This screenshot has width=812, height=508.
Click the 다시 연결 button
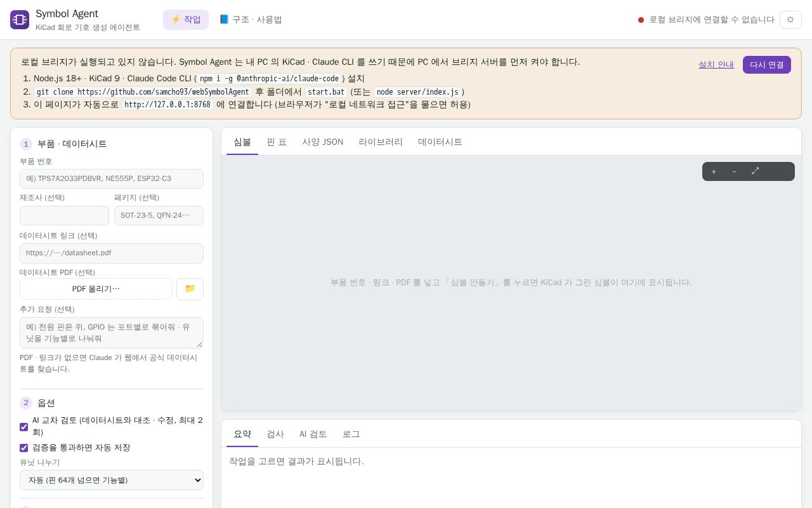click(767, 65)
